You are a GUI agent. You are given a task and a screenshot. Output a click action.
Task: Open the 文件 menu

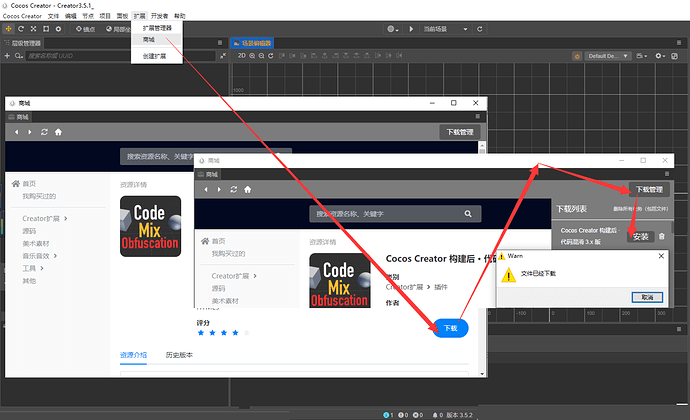53,16
